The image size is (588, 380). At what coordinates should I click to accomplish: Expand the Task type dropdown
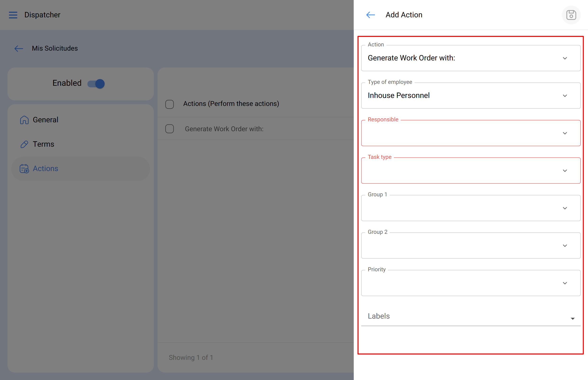471,171
